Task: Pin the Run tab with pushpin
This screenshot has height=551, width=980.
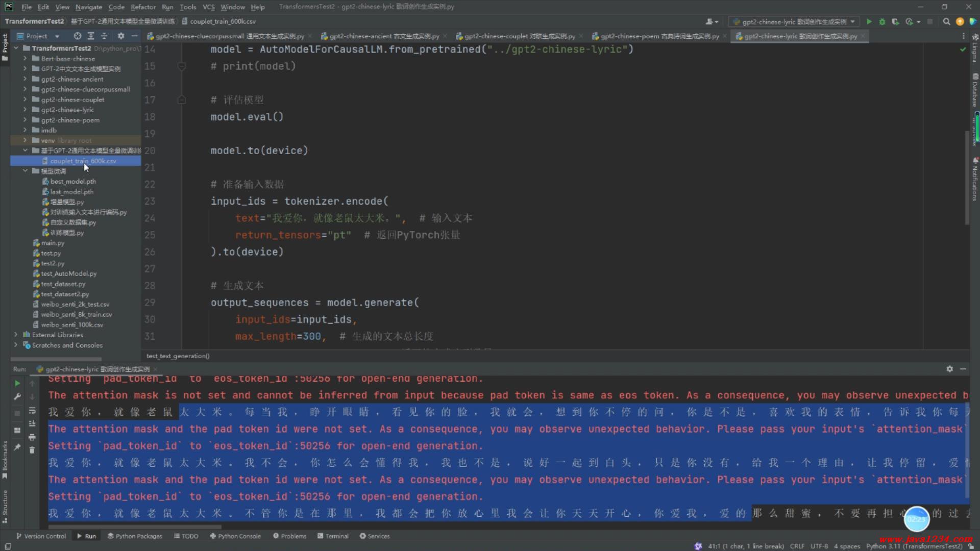Action: click(17, 447)
